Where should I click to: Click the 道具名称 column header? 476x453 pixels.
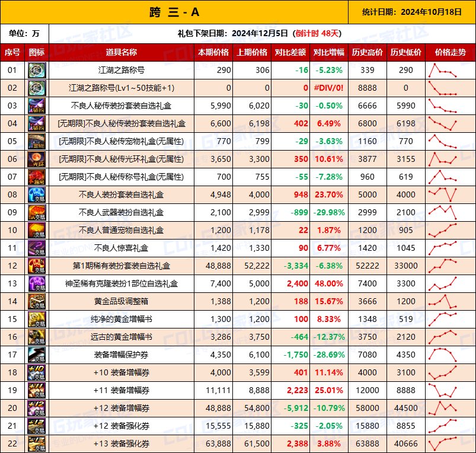[122, 52]
